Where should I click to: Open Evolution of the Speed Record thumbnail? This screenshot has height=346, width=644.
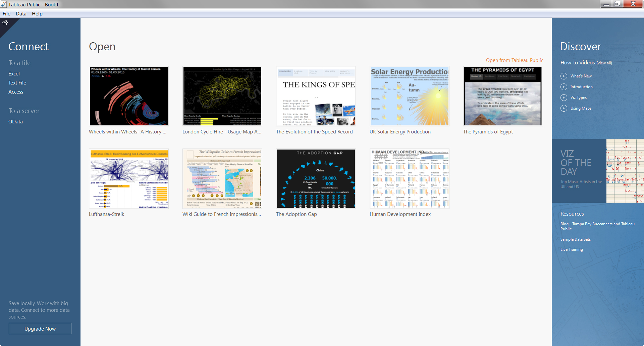click(316, 96)
